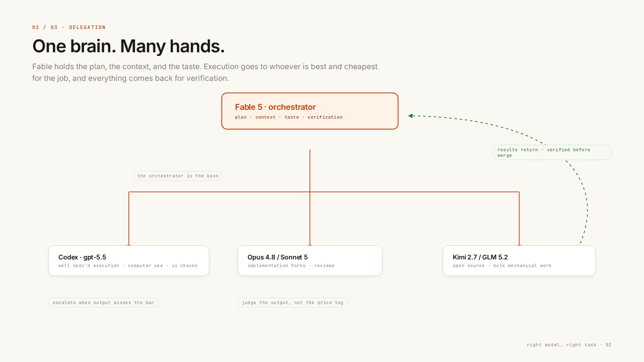Select the '02 / 03 · DELEGATION' section label
The height and width of the screenshot is (362, 644).
click(x=69, y=27)
